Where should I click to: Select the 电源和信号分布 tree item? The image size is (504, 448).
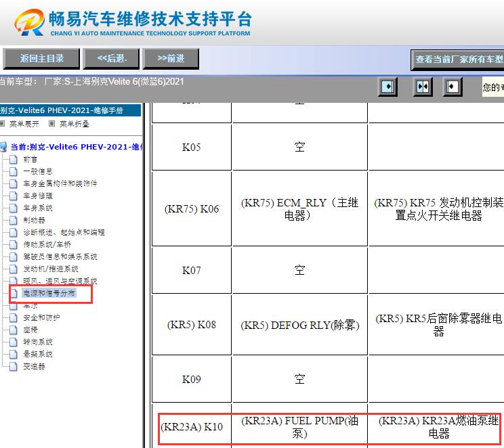(x=49, y=293)
